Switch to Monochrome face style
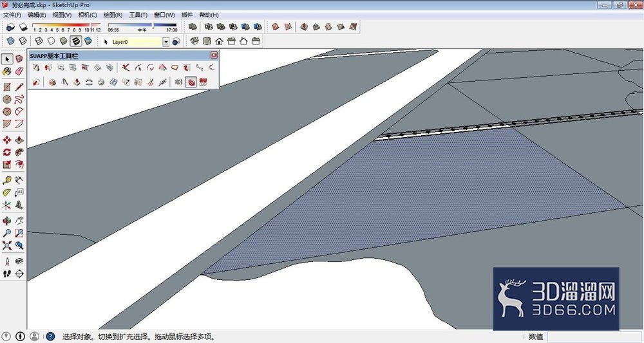This screenshot has height=343, width=644. pos(88,41)
